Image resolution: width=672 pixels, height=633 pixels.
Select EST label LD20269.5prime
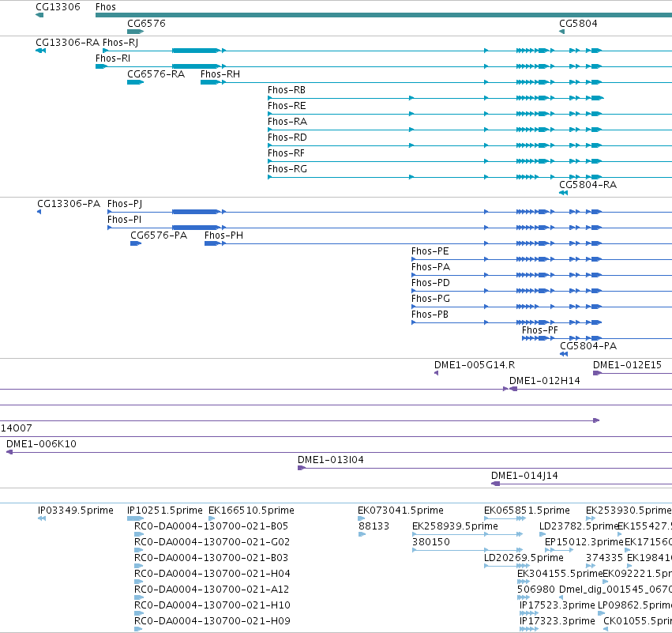tap(524, 558)
